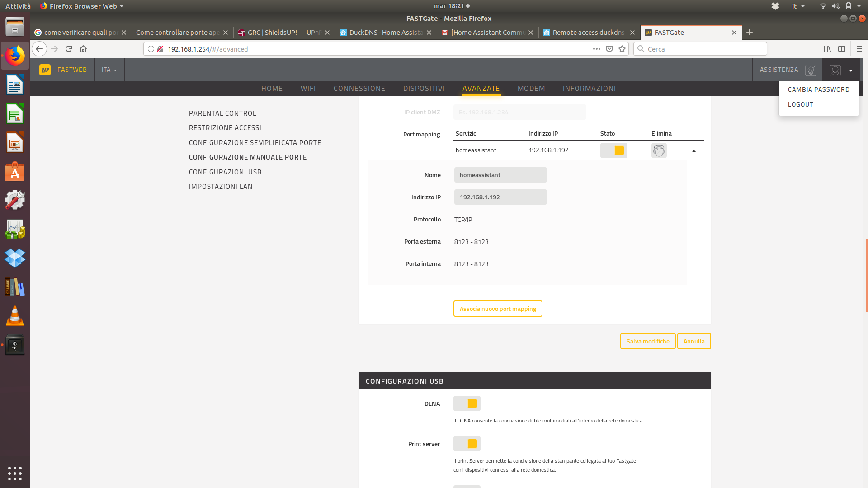Delete the homeassistant port mapping via trash icon
Viewport: 868px width, 488px height.
659,150
